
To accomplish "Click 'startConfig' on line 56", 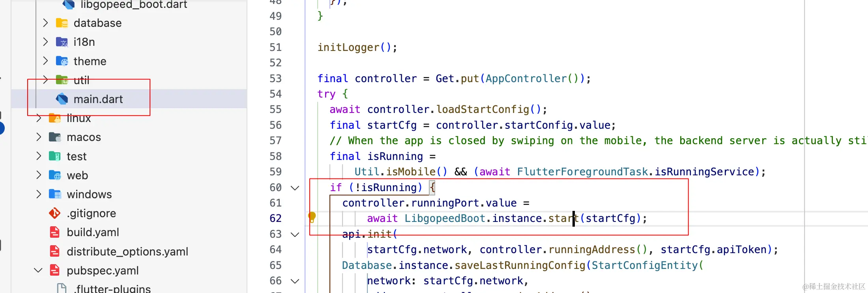I will pyautogui.click(x=539, y=125).
